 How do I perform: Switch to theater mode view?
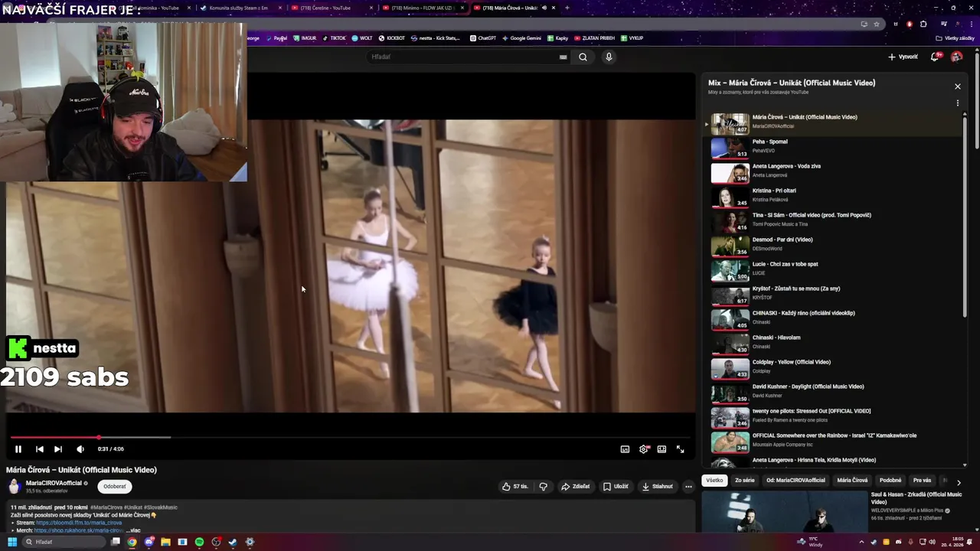tap(661, 449)
